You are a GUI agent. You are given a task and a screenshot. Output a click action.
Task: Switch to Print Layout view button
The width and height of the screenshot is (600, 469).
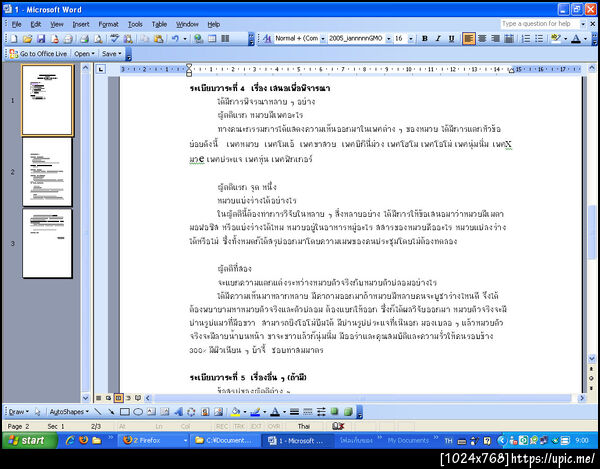click(x=119, y=398)
